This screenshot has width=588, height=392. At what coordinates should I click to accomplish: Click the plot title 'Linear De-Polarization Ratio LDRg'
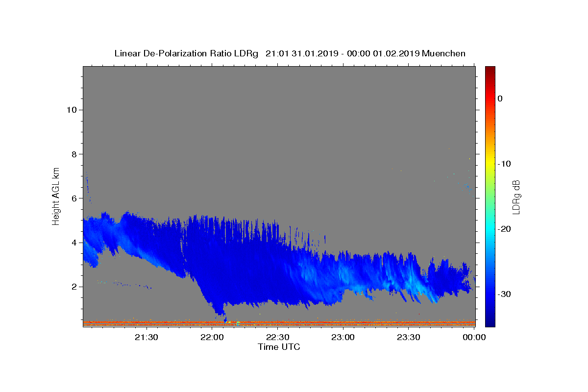[x=186, y=53]
